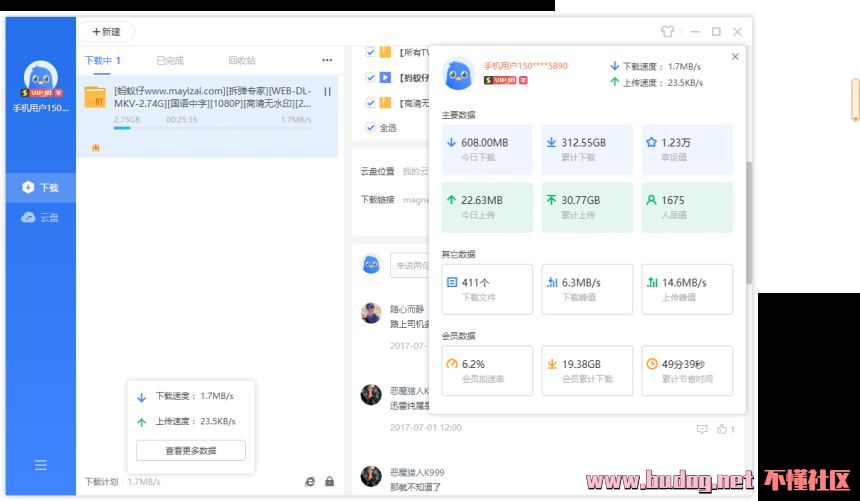
Task: Close the user statistics popup panel
Action: point(735,57)
